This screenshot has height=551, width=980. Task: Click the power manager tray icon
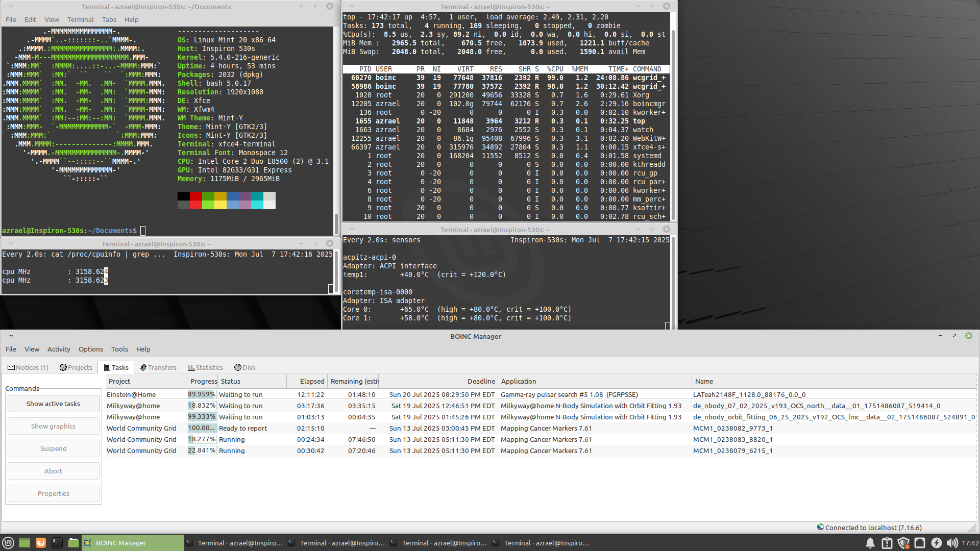pos(936,543)
